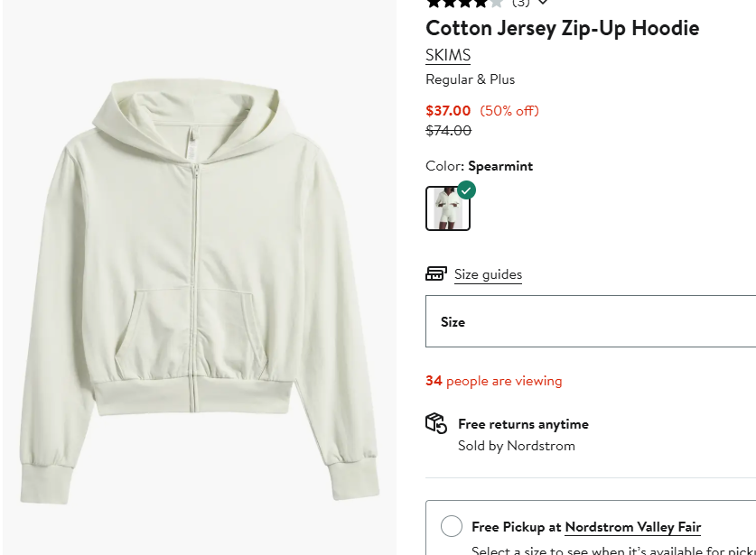The height and width of the screenshot is (555, 756).
Task: Expand the reviews chevron beside rating count
Action: 543,3
